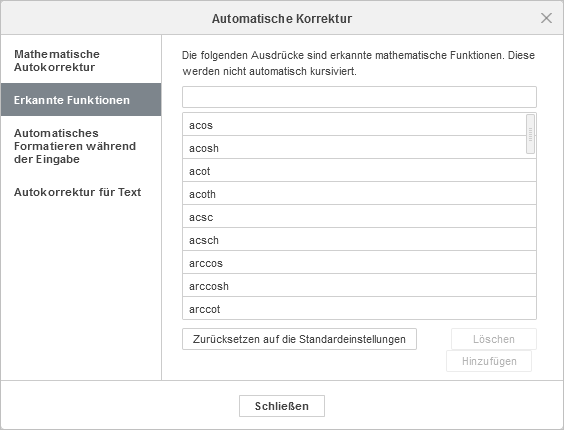Select the arccos list entry
Viewport: 564px width, 430px height.
(359, 263)
